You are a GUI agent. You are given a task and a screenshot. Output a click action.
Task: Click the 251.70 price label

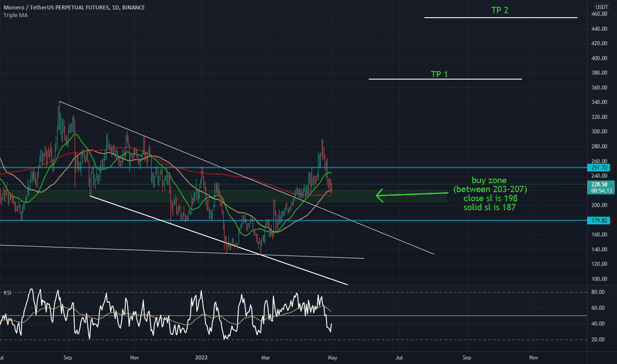click(598, 167)
